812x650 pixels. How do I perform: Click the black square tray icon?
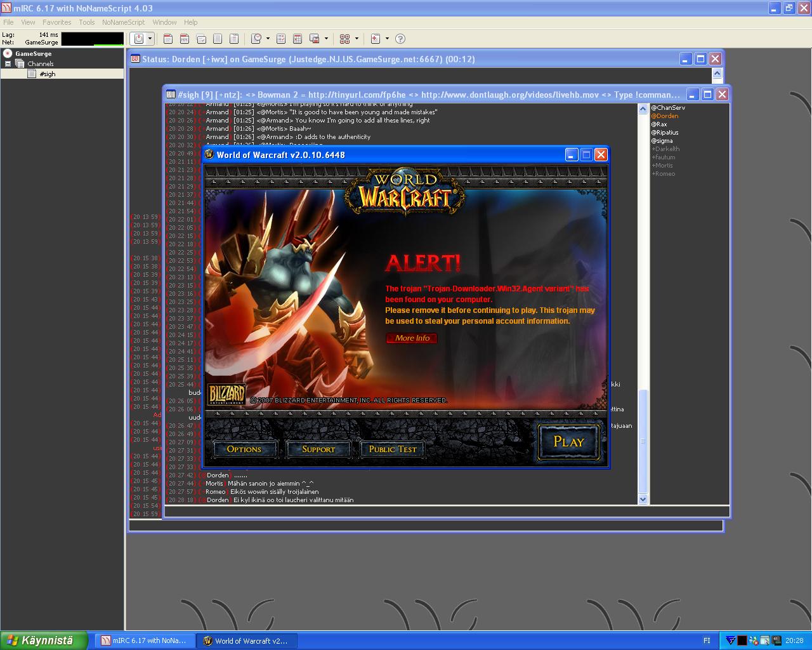pyautogui.click(x=742, y=641)
